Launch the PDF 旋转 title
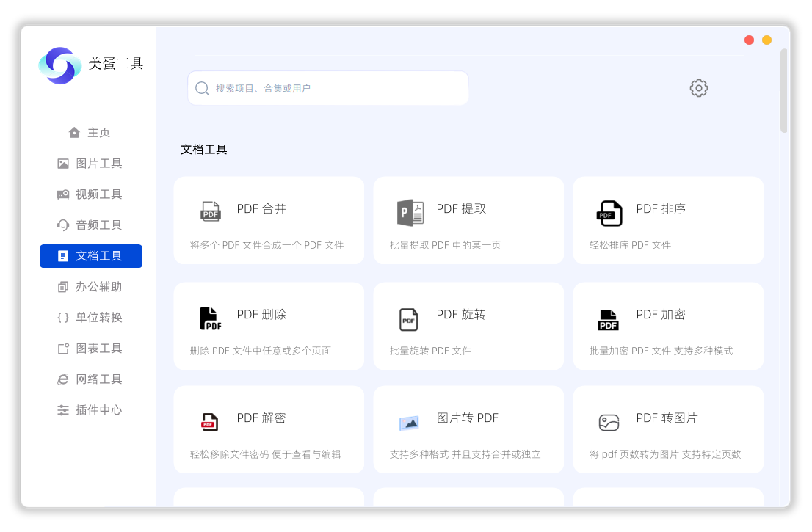The width and height of the screenshot is (812, 532). [x=461, y=314]
